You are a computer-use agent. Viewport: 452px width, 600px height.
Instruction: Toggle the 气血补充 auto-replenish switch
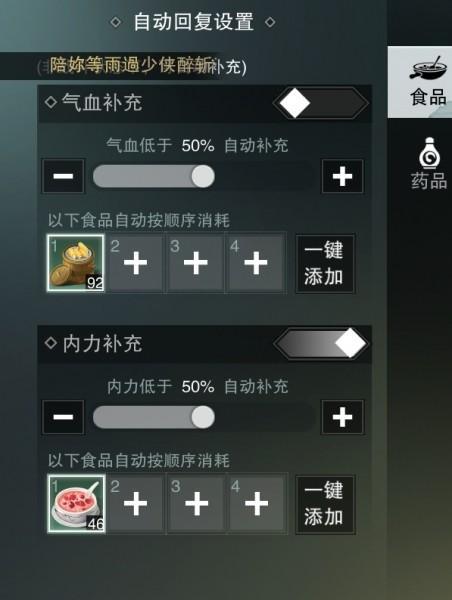click(321, 103)
